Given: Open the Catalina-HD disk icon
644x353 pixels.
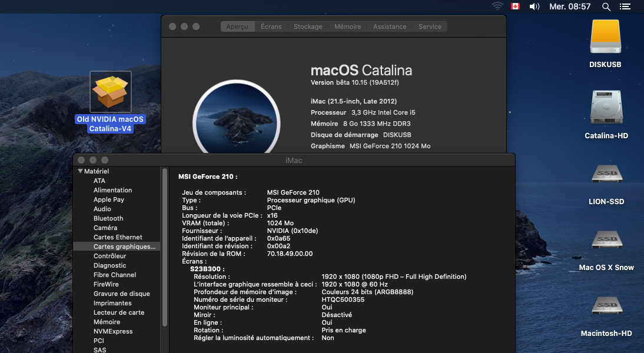Looking at the screenshot, I should click(606, 108).
